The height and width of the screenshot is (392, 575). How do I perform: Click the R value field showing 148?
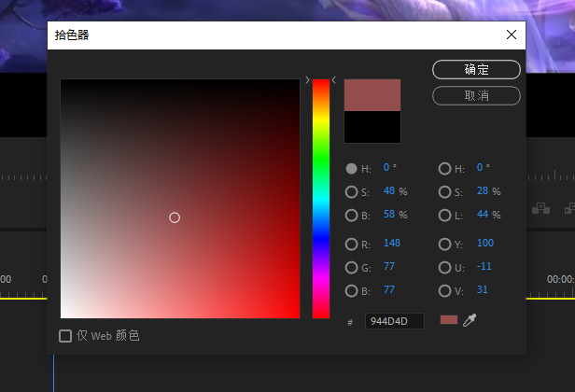point(392,244)
